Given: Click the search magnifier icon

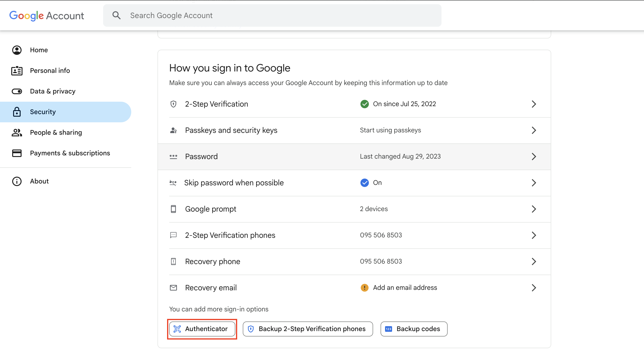Looking at the screenshot, I should (x=116, y=15).
